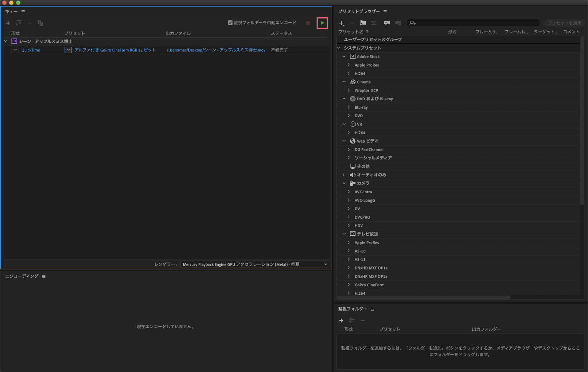
Task: Select the エンコーディング panel tab
Action: pyautogui.click(x=22, y=276)
